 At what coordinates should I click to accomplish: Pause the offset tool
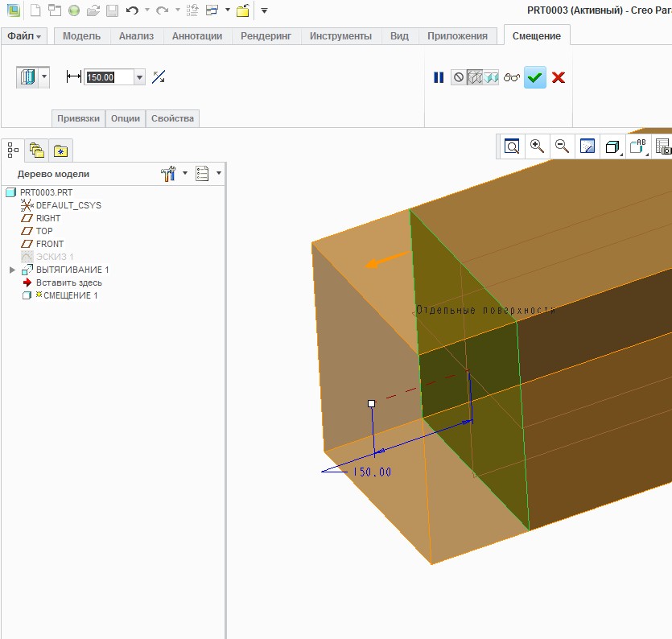point(439,77)
